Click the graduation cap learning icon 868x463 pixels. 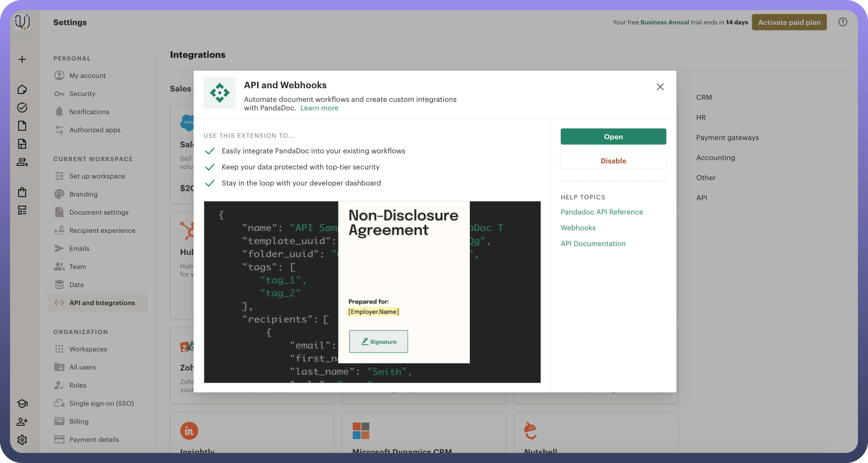22,404
